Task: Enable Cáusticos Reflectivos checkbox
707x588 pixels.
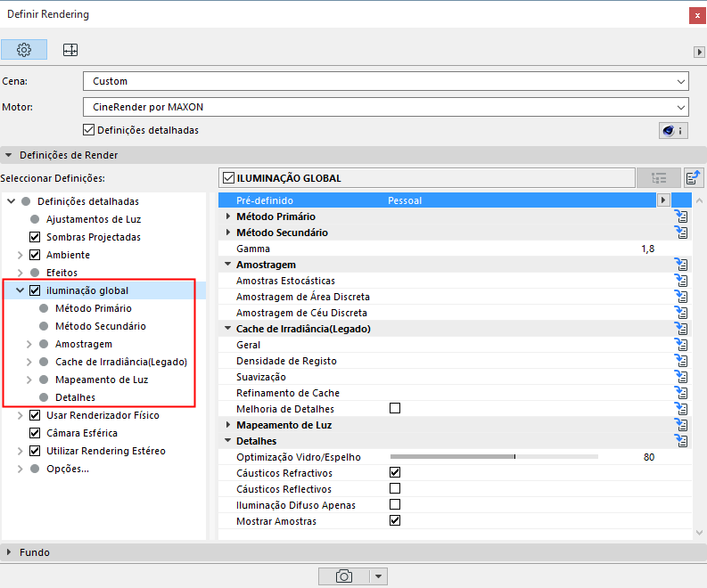Action: coord(395,488)
